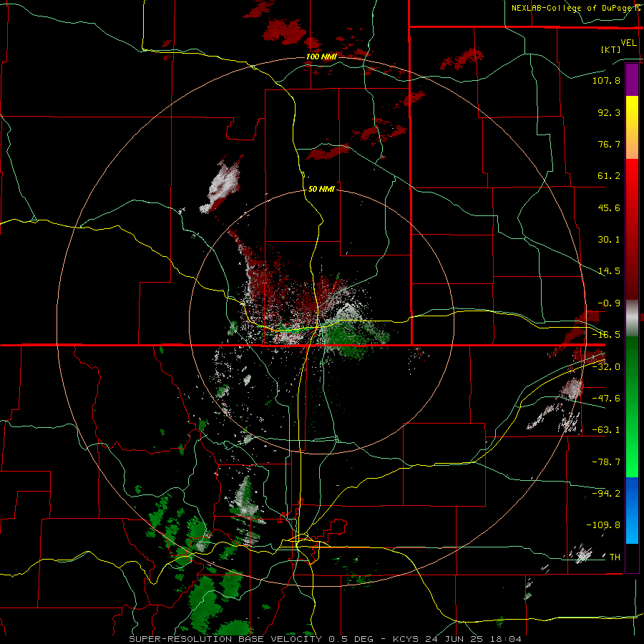This screenshot has width=644, height=644.
Task: Click the 92.3 velocity scale value
Action: [x=609, y=112]
